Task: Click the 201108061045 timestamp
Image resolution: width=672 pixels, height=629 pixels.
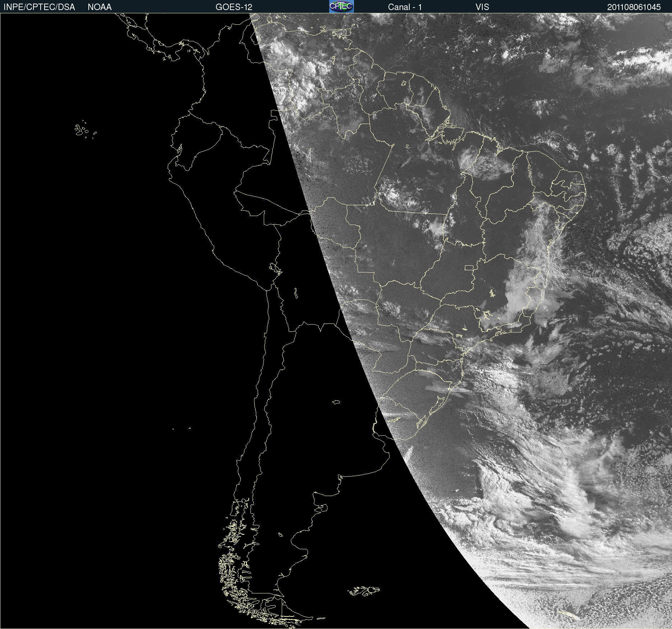Action: [634, 7]
